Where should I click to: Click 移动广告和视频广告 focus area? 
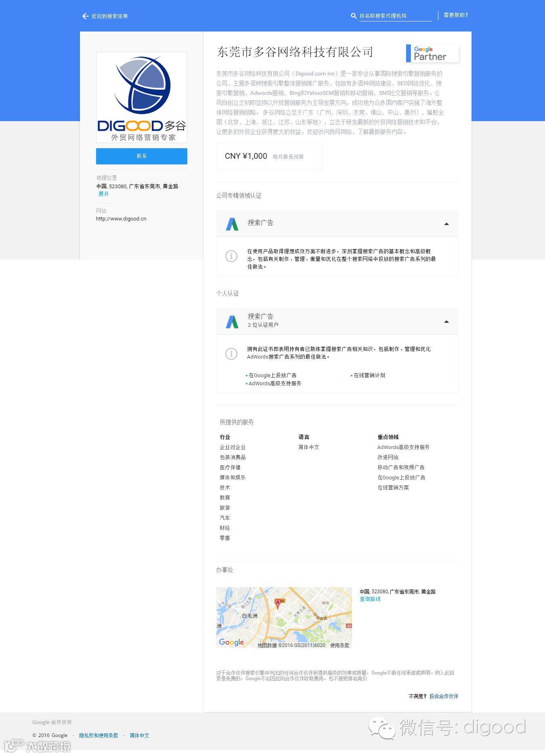coord(401,468)
